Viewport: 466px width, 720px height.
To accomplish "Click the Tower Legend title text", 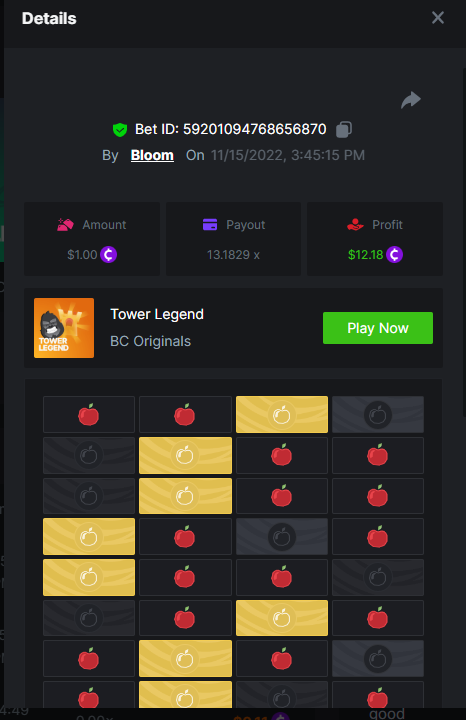I will click(157, 315).
